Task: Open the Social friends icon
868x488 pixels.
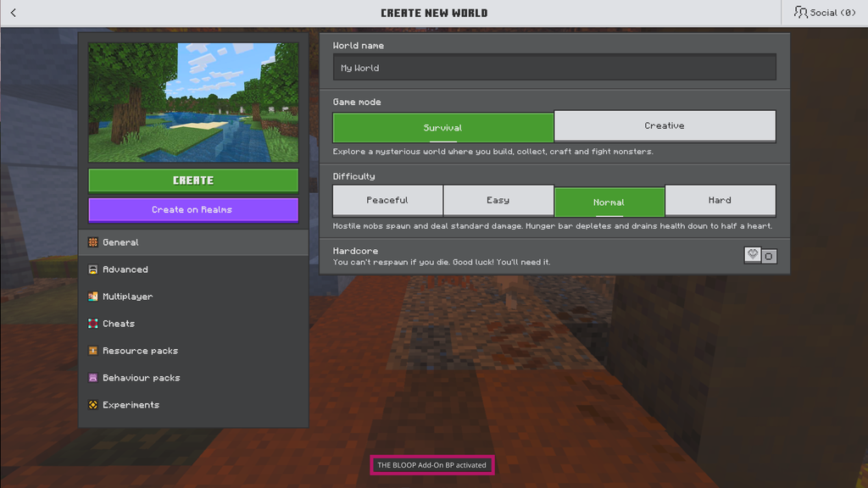Action: (x=800, y=12)
